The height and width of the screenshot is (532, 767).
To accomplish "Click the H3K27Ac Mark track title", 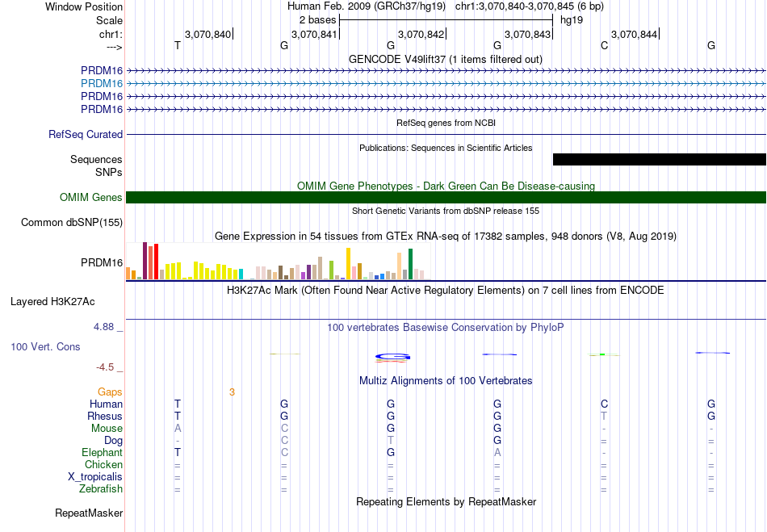I will click(x=446, y=290).
